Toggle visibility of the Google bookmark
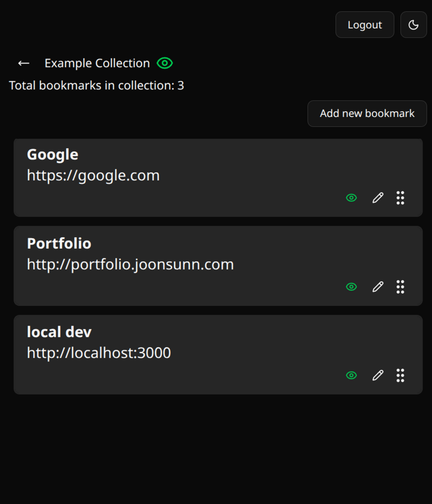432x504 pixels. coord(351,198)
